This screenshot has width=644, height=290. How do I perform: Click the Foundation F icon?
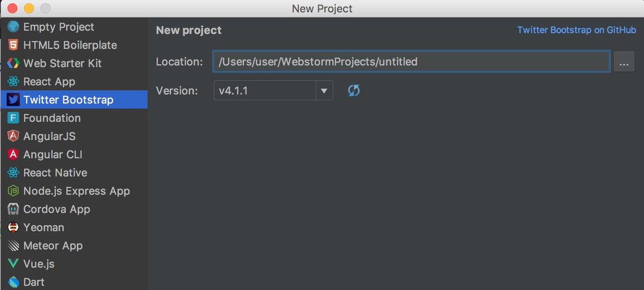(13, 118)
